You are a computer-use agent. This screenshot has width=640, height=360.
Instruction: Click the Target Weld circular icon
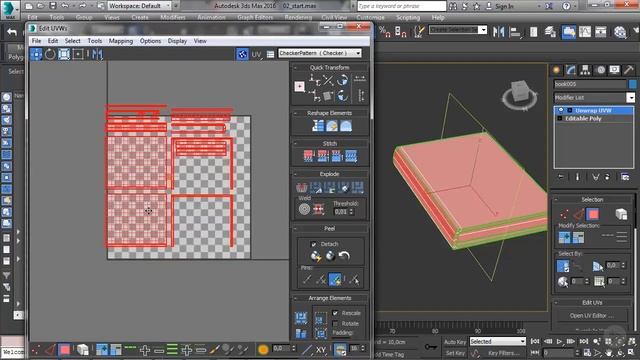(304, 209)
